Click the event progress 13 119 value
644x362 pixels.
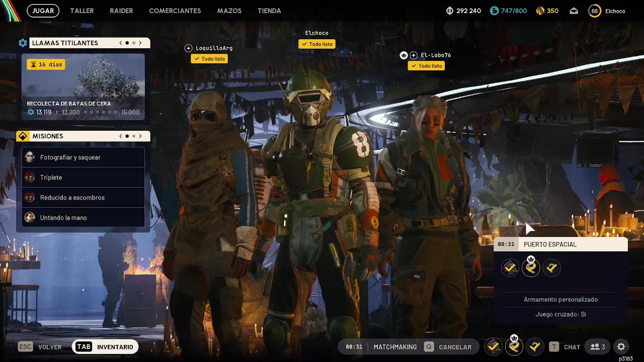pos(44,112)
